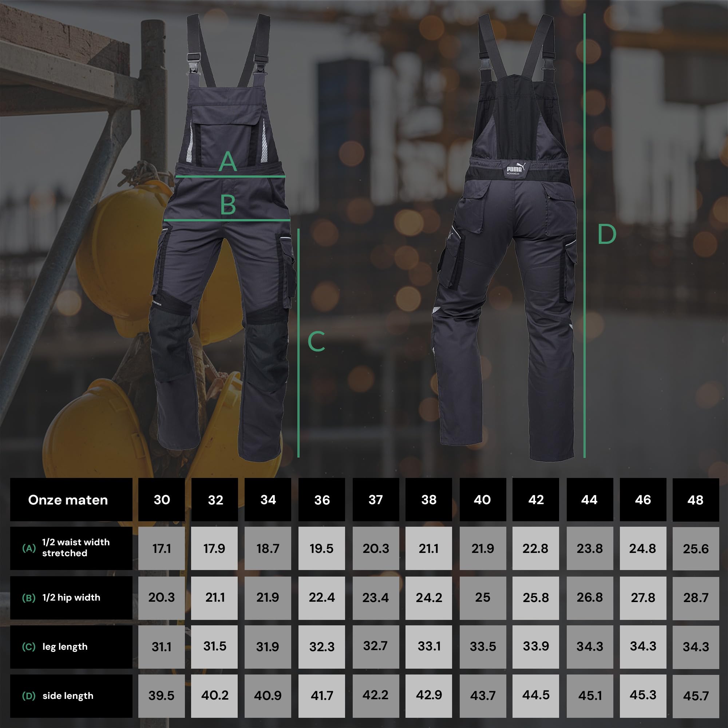Select size 34 column header
The height and width of the screenshot is (728, 728).
(x=268, y=500)
